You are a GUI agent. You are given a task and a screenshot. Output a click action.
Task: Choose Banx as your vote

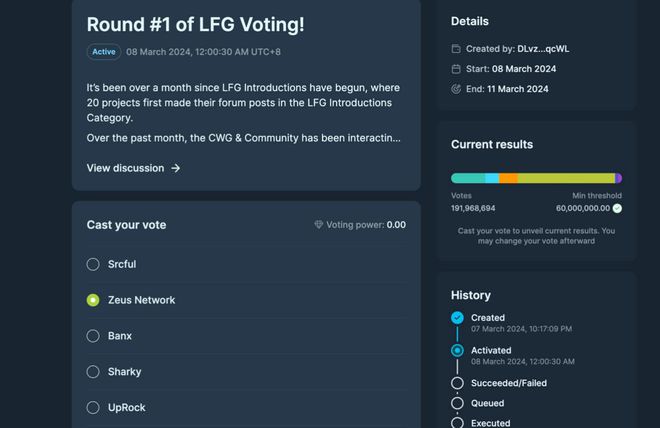click(93, 336)
